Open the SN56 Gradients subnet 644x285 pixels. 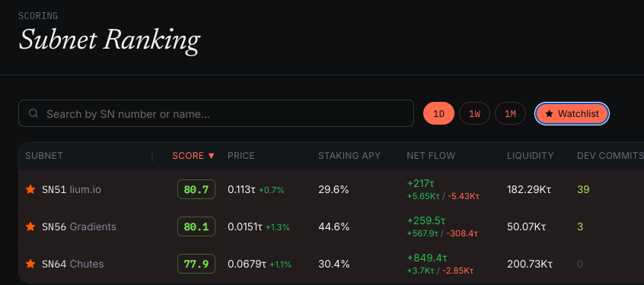point(79,226)
